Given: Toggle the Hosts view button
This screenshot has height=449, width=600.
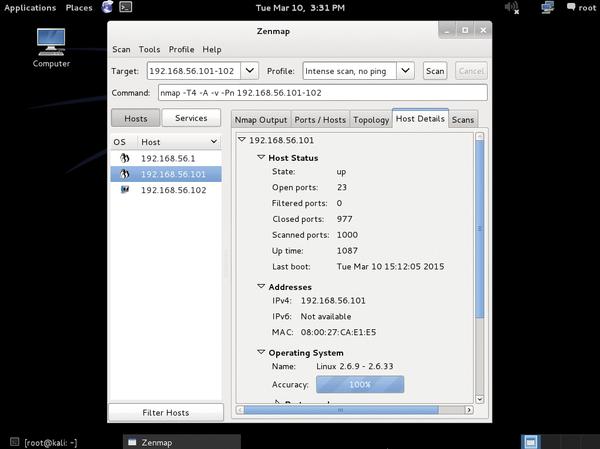Looking at the screenshot, I should point(135,118).
